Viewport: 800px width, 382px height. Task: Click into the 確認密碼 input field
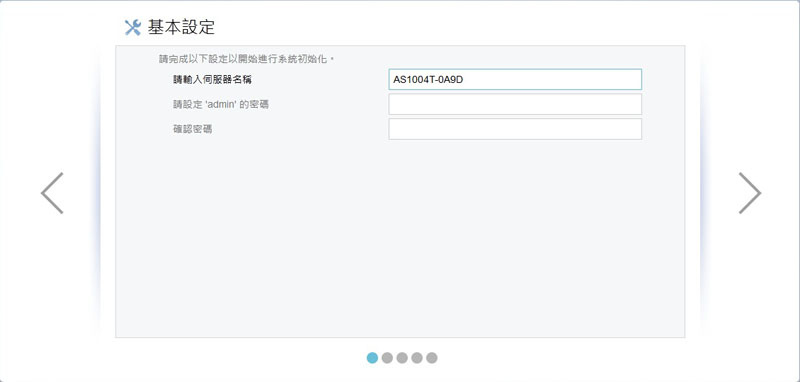pos(515,129)
